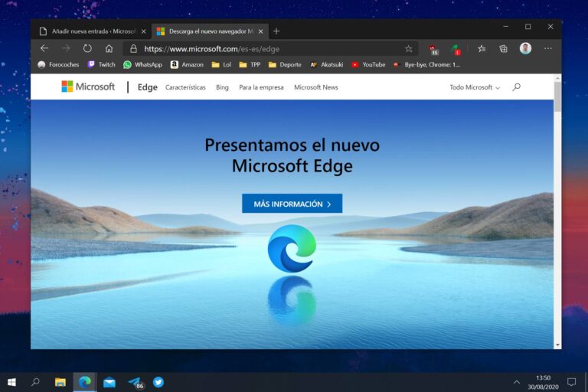The height and width of the screenshot is (392, 588).
Task: Show hidden system tray icons
Action: coord(516,382)
